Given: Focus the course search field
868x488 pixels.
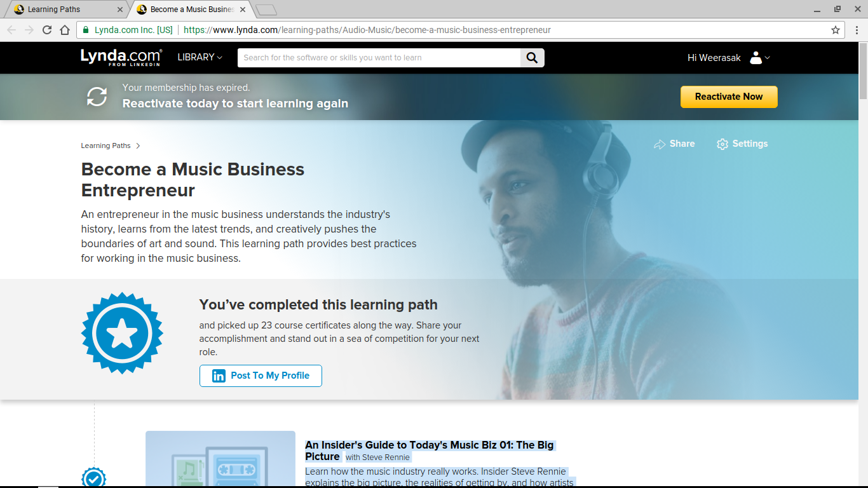Looking at the screenshot, I should pos(379,58).
